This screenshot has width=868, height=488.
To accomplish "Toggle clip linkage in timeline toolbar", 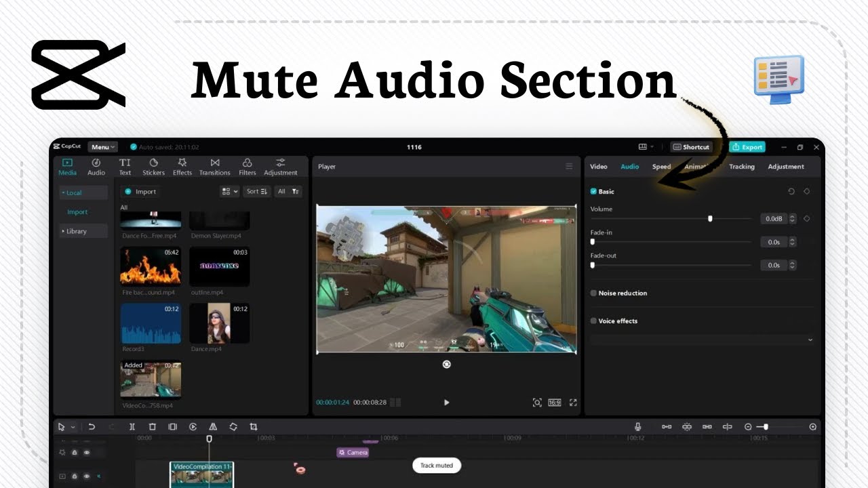I will pyautogui.click(x=707, y=427).
